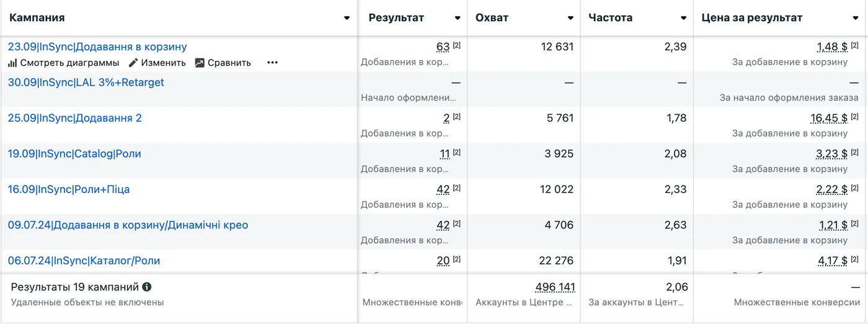Open campaign 19.09|InSync|Catalog|Роли
The image size is (868, 324).
click(x=74, y=153)
